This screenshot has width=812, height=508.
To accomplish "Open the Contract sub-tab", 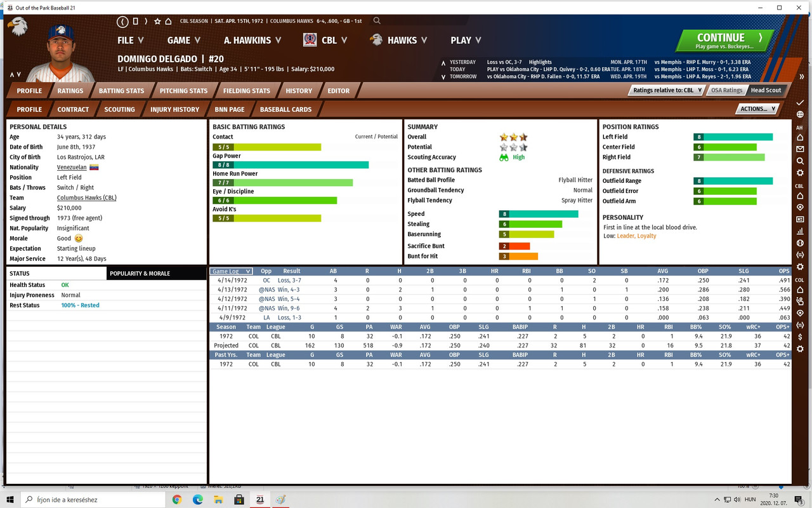I will [74, 109].
